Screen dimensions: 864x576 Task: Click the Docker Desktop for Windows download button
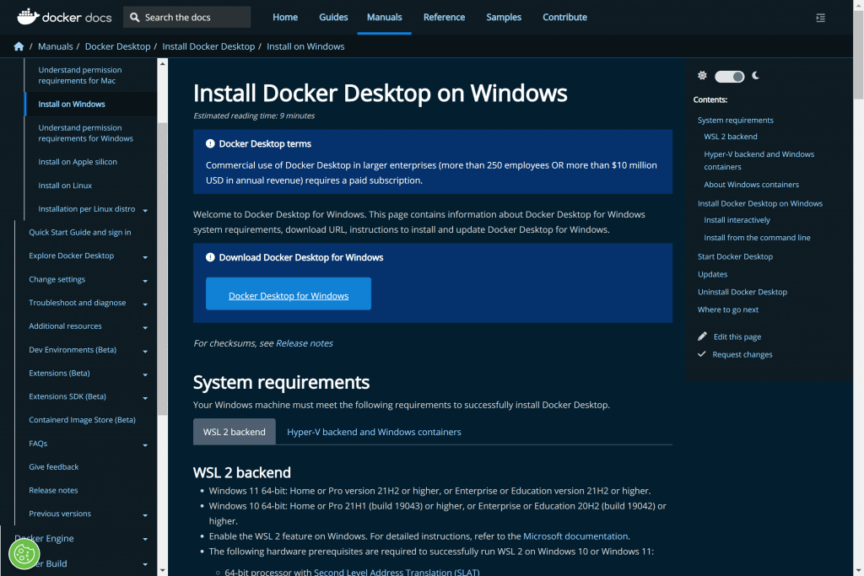point(288,293)
